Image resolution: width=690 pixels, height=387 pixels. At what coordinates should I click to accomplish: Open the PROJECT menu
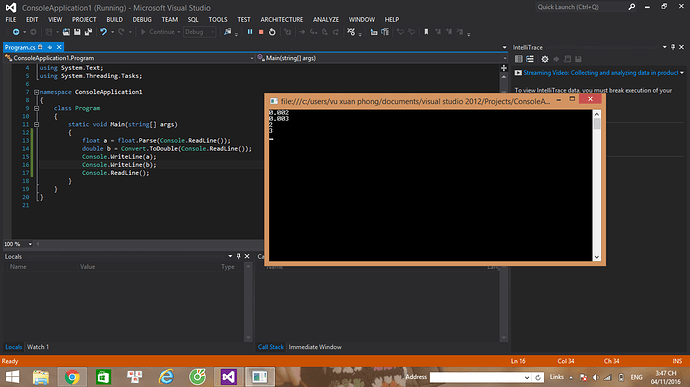[x=84, y=19]
